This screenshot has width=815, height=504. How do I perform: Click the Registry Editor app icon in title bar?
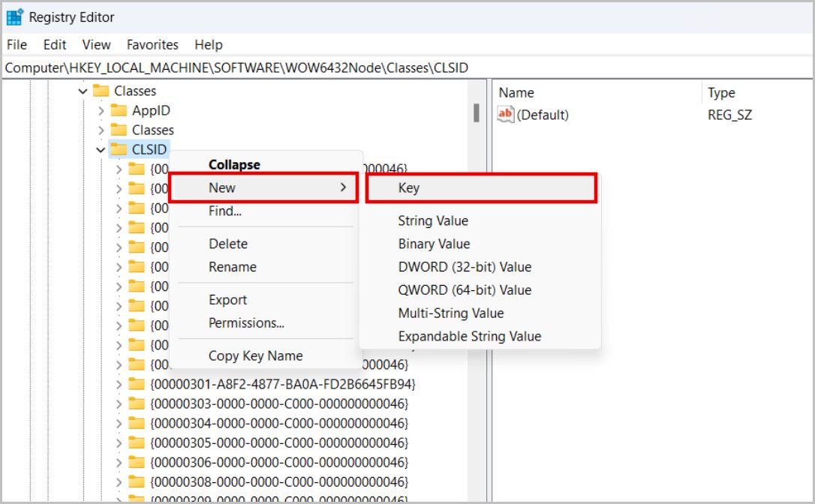tap(14, 16)
